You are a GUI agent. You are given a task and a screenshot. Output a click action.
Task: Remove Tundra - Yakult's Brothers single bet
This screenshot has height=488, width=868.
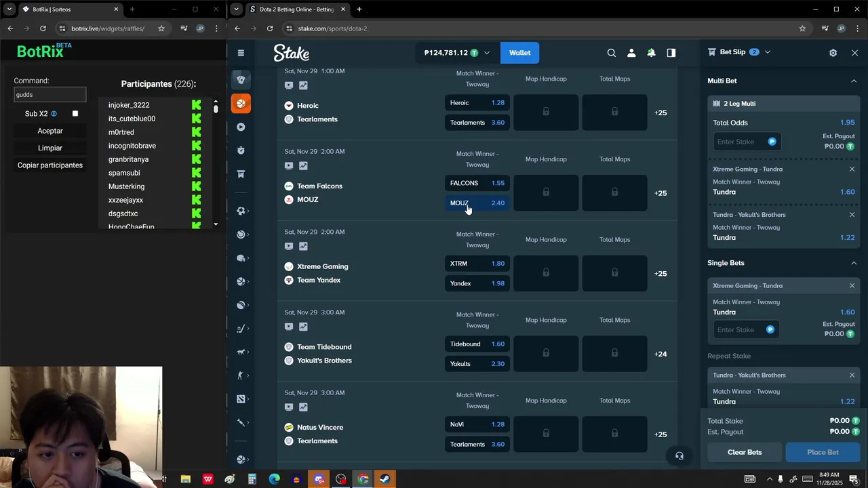pyautogui.click(x=852, y=375)
